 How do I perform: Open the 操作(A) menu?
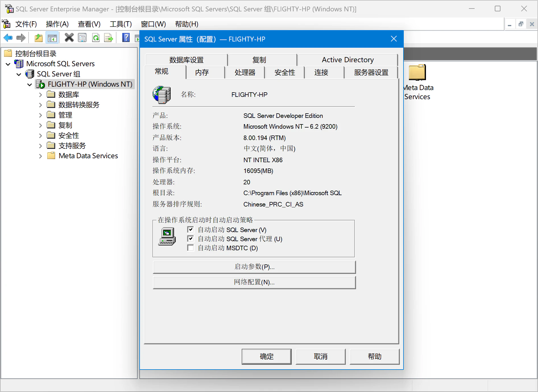coord(57,24)
